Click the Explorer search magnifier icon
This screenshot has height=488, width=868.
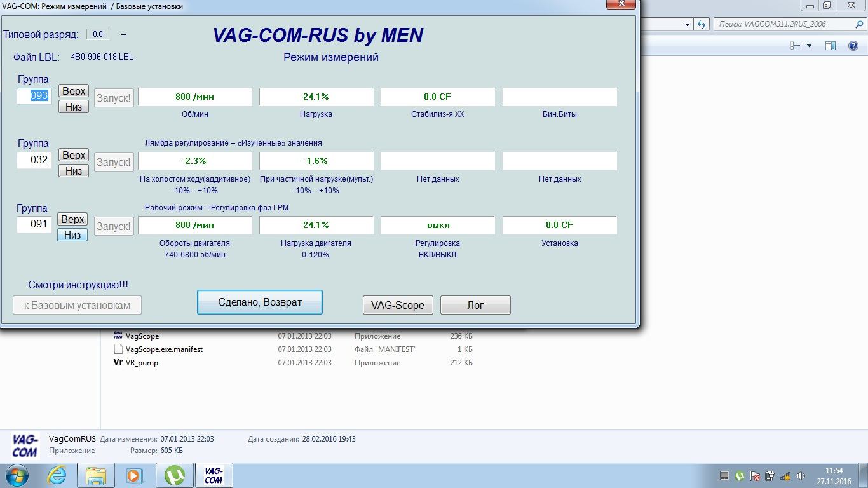(x=858, y=24)
